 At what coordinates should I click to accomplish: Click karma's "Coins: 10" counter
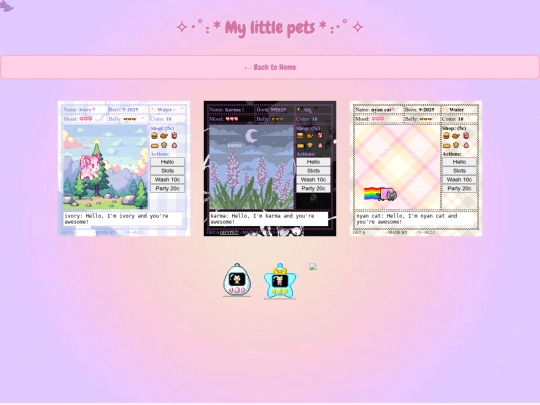point(307,119)
